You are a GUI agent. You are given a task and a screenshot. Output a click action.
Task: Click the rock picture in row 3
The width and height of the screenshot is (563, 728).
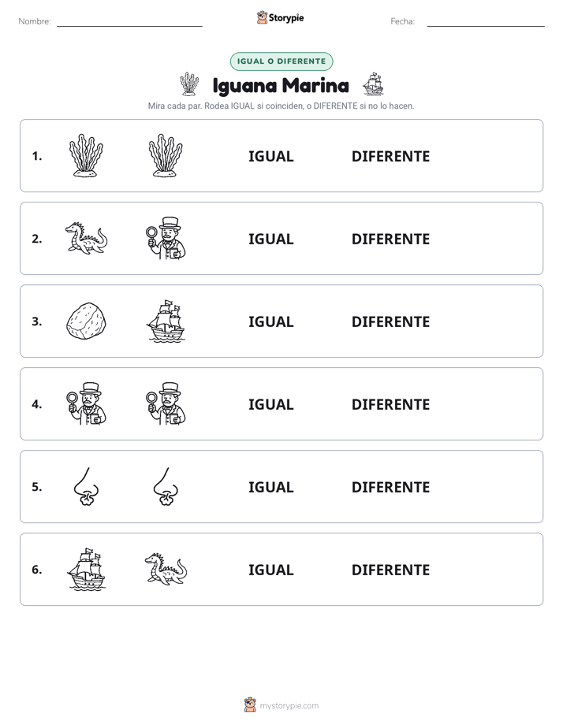(x=86, y=321)
